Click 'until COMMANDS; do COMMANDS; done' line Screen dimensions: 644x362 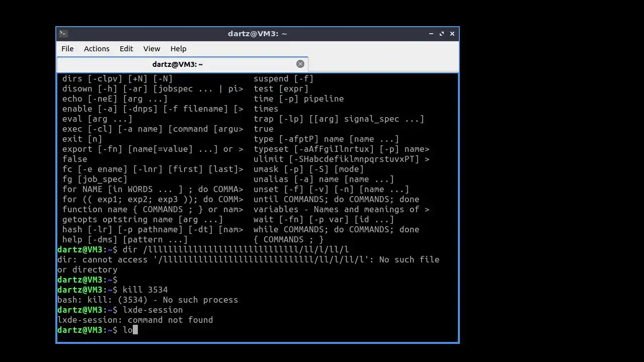(337, 199)
